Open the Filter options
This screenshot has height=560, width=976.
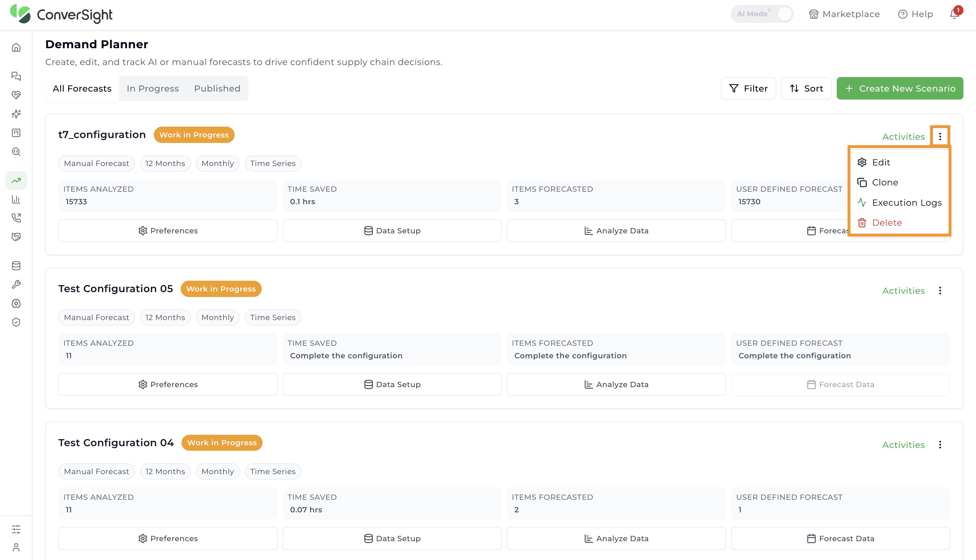point(748,88)
